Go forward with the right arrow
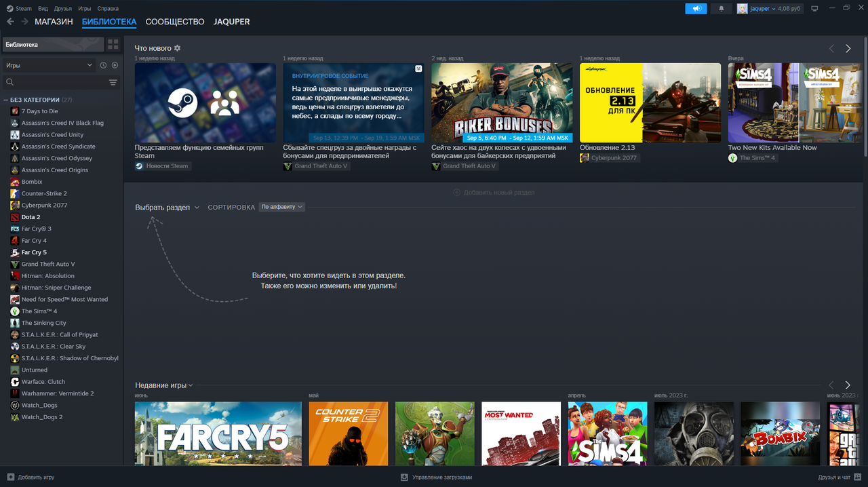Image resolution: width=868 pixels, height=487 pixels. tap(24, 22)
